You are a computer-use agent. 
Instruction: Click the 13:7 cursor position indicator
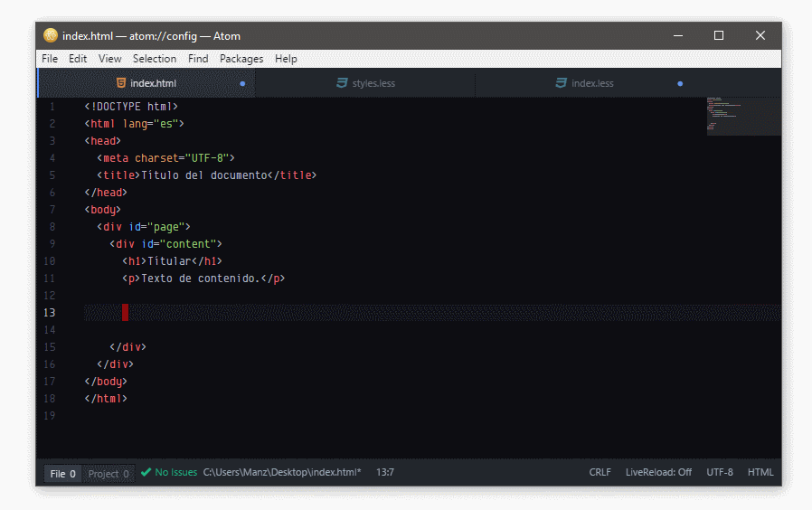pyautogui.click(x=385, y=472)
